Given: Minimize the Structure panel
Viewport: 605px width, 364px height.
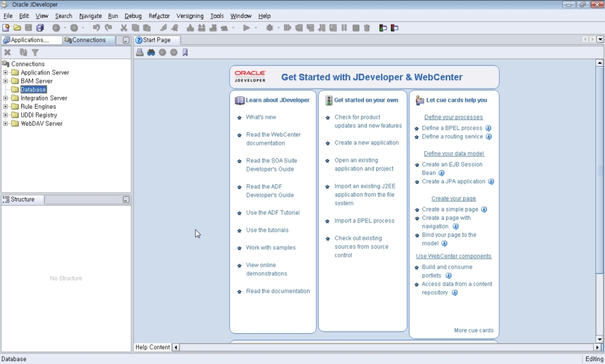Looking at the screenshot, I should point(126,200).
